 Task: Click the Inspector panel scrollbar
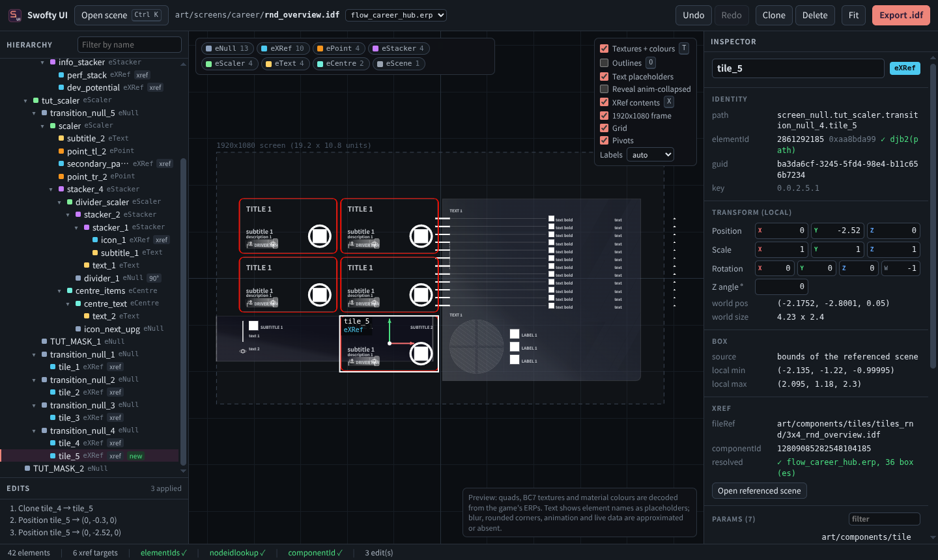933,215
